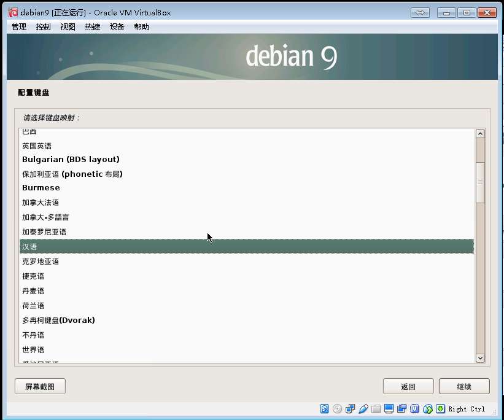Screen dimensions: 504x420
Task: Click the mouse integration status icon
Action: coord(427,409)
